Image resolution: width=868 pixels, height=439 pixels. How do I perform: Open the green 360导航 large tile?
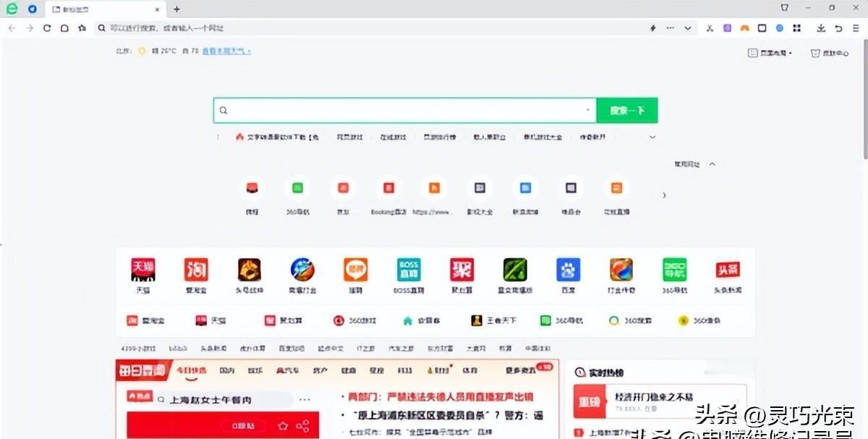[x=675, y=275]
